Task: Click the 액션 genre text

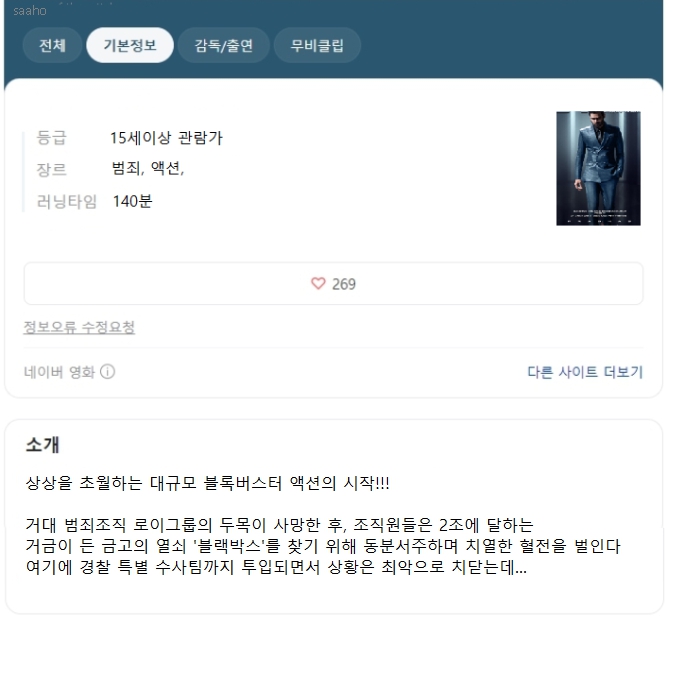Action: click(x=165, y=168)
